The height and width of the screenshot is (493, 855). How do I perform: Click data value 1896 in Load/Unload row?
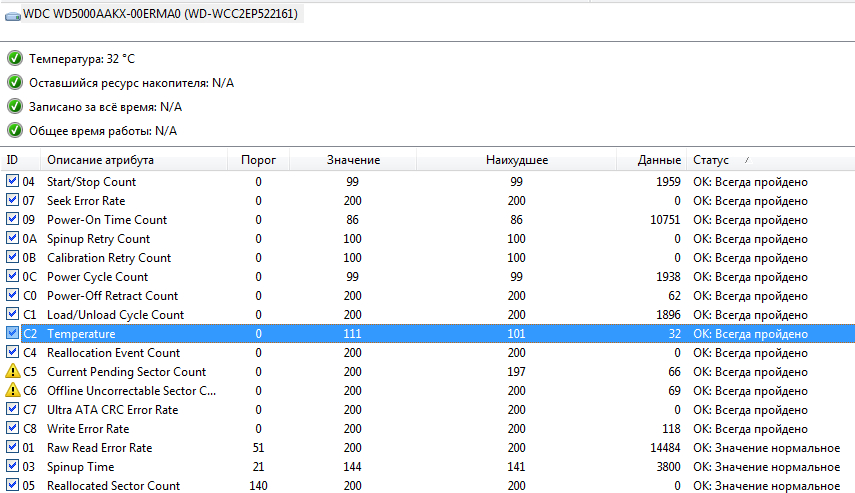(x=668, y=315)
